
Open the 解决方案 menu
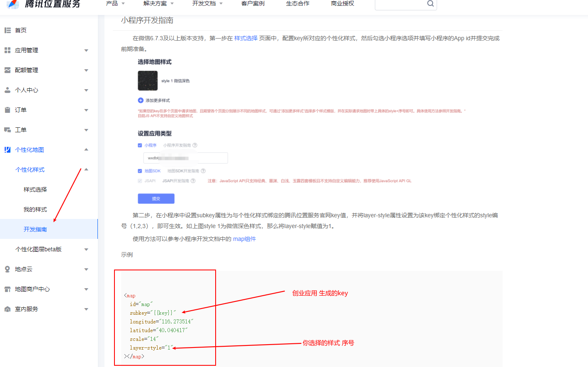155,5
